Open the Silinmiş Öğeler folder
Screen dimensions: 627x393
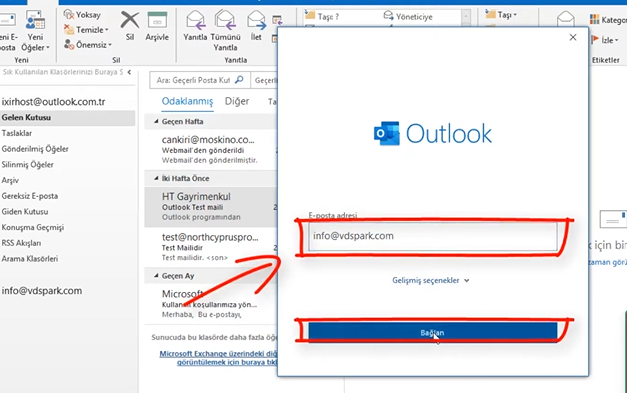pos(28,164)
